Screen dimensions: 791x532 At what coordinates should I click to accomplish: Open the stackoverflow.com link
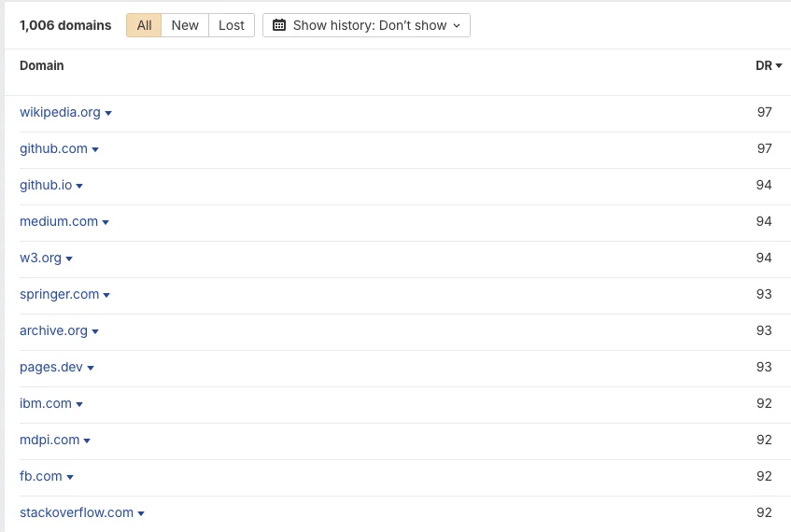[77, 512]
